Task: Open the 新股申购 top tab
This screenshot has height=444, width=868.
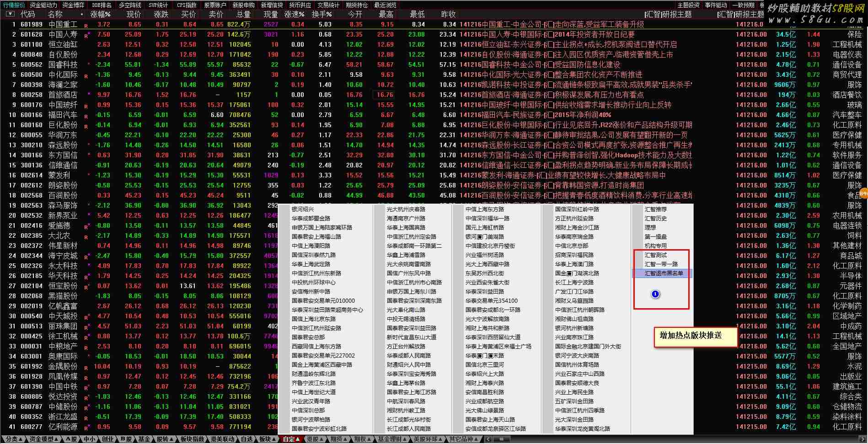Action: tap(244, 5)
